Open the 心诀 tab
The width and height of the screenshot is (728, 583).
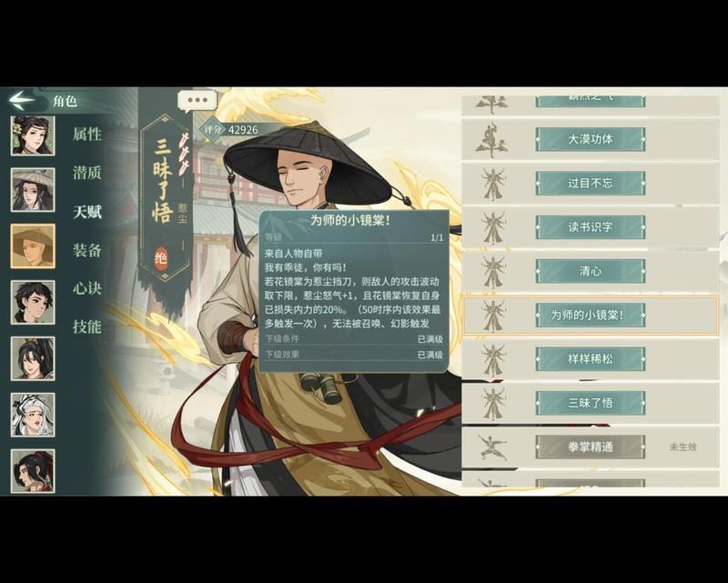coord(86,288)
